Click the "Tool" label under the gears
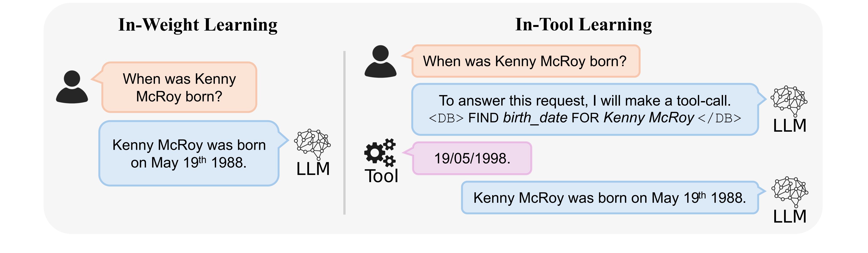 pyautogui.click(x=381, y=176)
